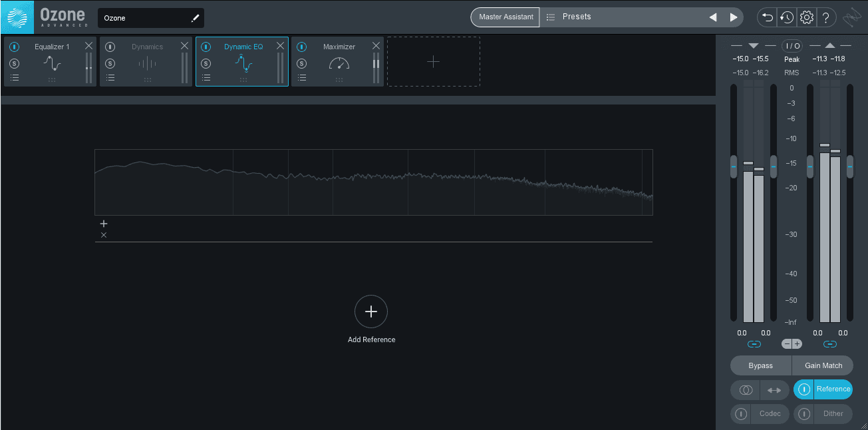Screen dimensions: 868x430
Task: Solo the Equalizer 1 module
Action: point(15,63)
